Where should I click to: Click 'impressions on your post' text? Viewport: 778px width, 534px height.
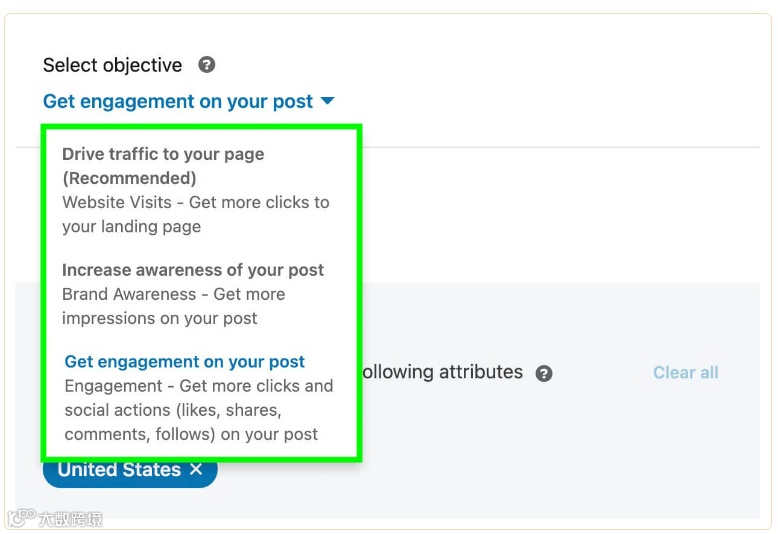(160, 318)
